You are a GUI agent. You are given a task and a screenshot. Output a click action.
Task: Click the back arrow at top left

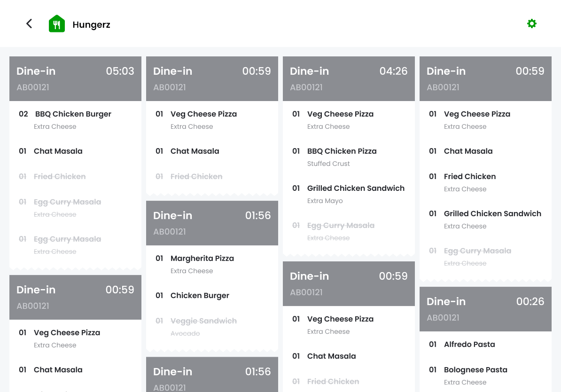pos(29,23)
